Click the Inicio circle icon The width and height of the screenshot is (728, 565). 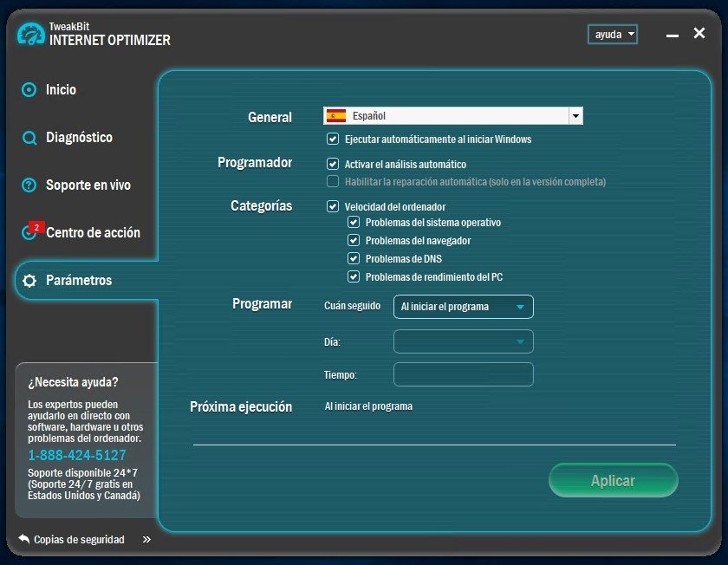tap(29, 89)
